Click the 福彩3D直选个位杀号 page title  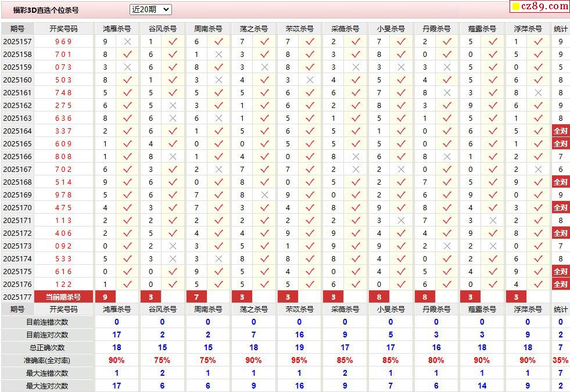(x=46, y=10)
